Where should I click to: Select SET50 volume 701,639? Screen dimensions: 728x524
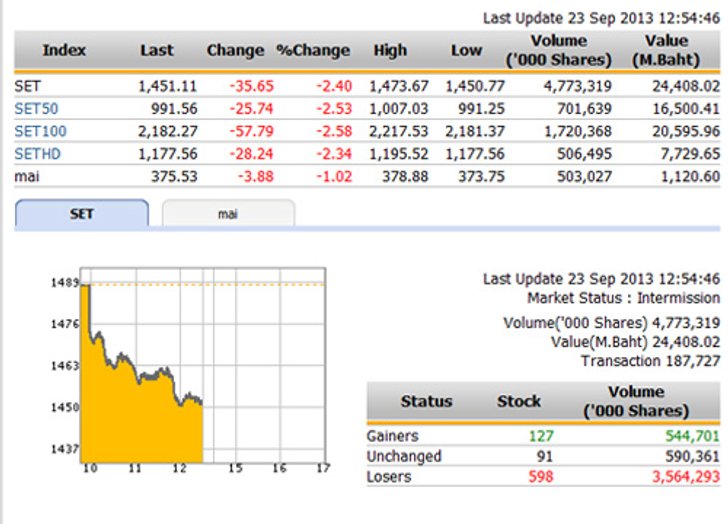pos(584,109)
